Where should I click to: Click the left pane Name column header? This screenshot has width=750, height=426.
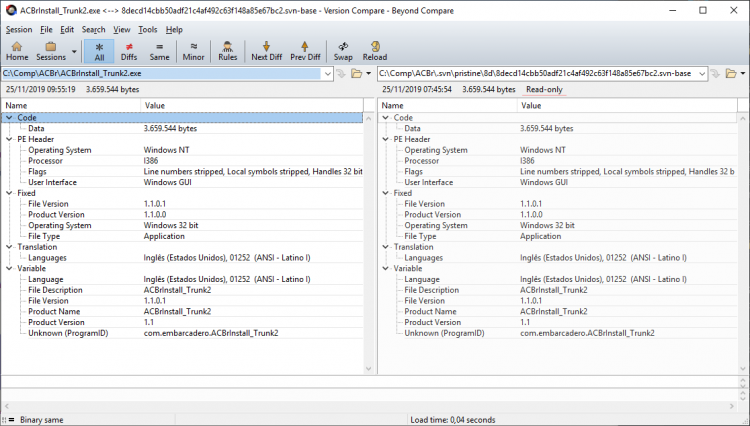(71, 106)
